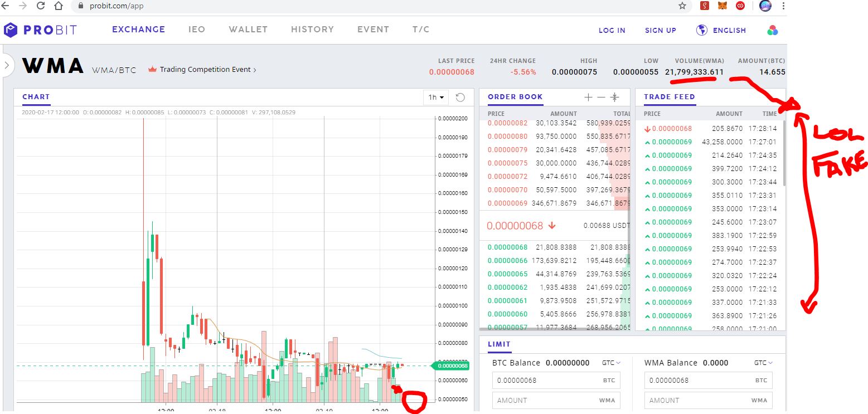Image resolution: width=868 pixels, height=414 pixels.
Task: Select the 0.00000080 sell order row
Action: coord(555,137)
